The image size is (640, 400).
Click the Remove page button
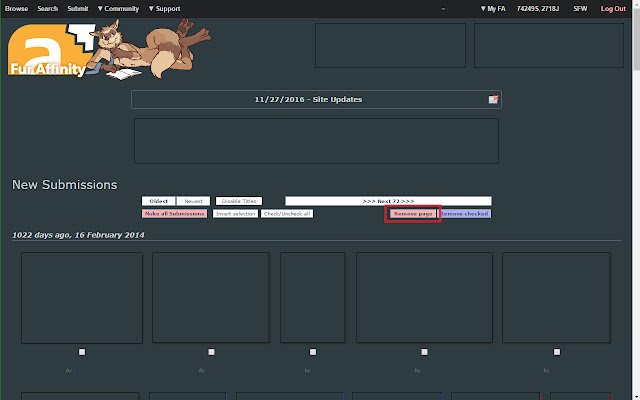tap(413, 214)
